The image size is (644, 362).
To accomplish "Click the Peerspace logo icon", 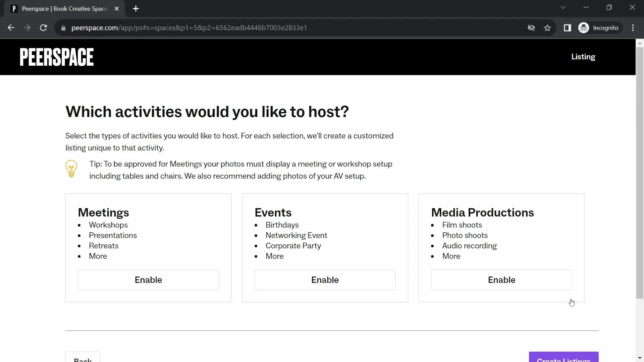I will click(x=56, y=57).
